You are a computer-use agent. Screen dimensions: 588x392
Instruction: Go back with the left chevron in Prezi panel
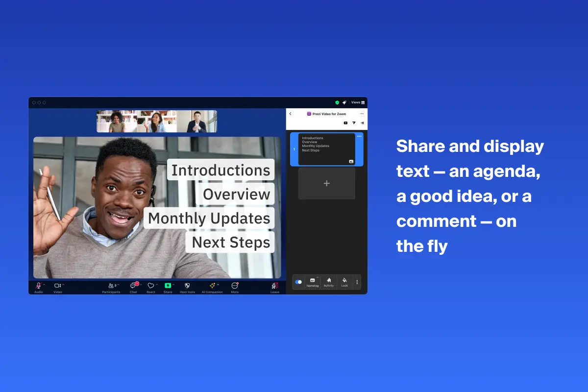[x=291, y=114]
